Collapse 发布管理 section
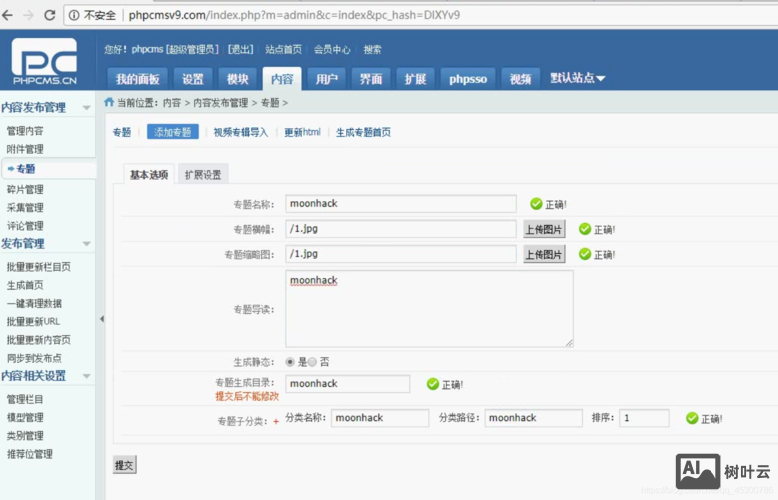Image resolution: width=778 pixels, height=500 pixels. [x=86, y=244]
